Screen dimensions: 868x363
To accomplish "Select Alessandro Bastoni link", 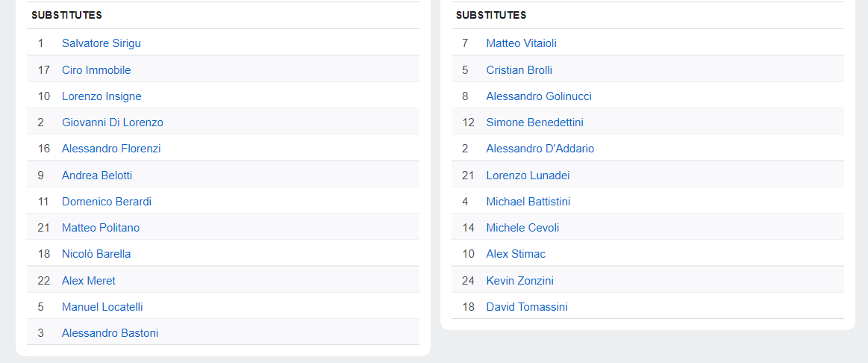I will click(x=110, y=333).
